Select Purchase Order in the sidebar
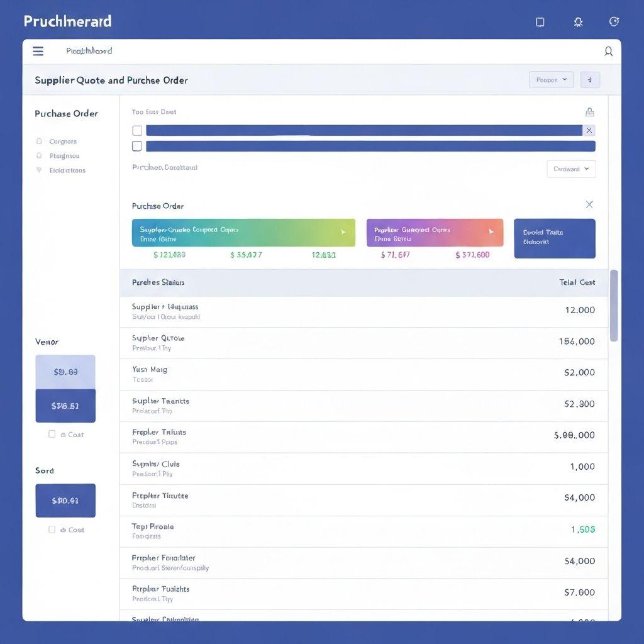 coord(66,113)
